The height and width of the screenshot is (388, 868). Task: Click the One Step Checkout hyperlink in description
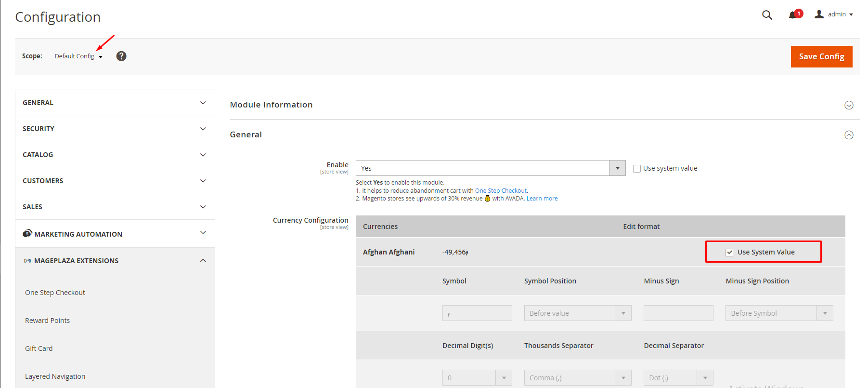(x=501, y=191)
